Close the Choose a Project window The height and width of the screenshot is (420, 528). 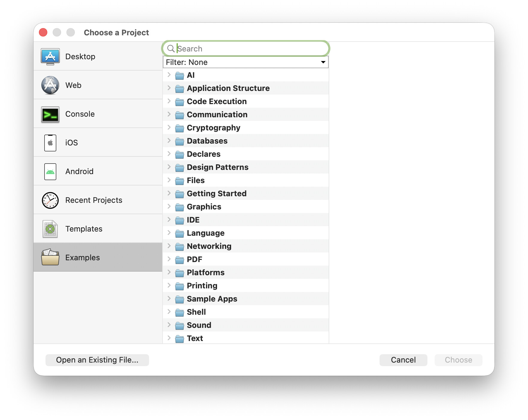coord(43,32)
